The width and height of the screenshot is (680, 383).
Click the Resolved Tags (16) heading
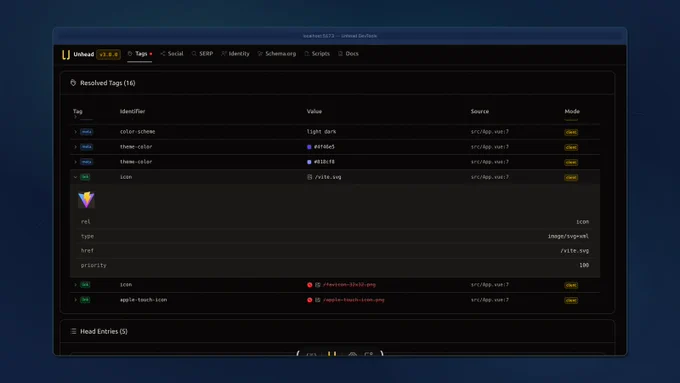click(x=108, y=83)
